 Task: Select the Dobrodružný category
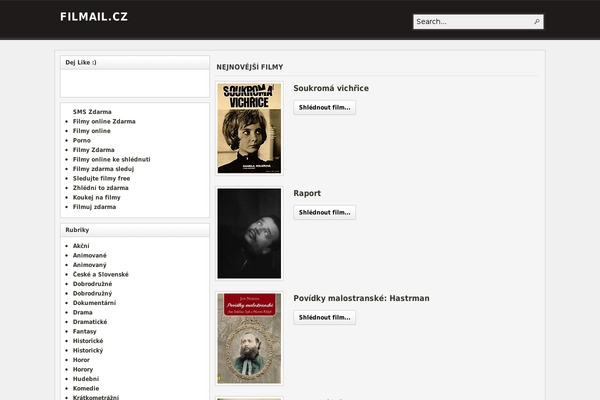tap(92, 293)
